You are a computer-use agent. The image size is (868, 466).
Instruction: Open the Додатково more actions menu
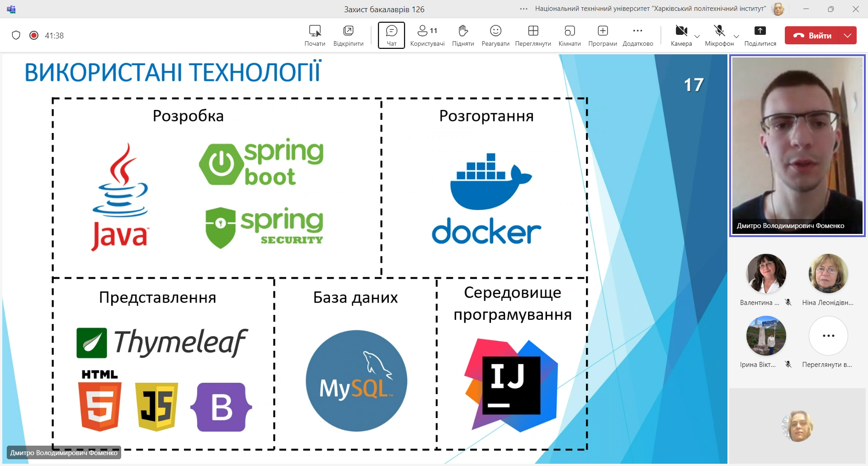pos(637,35)
